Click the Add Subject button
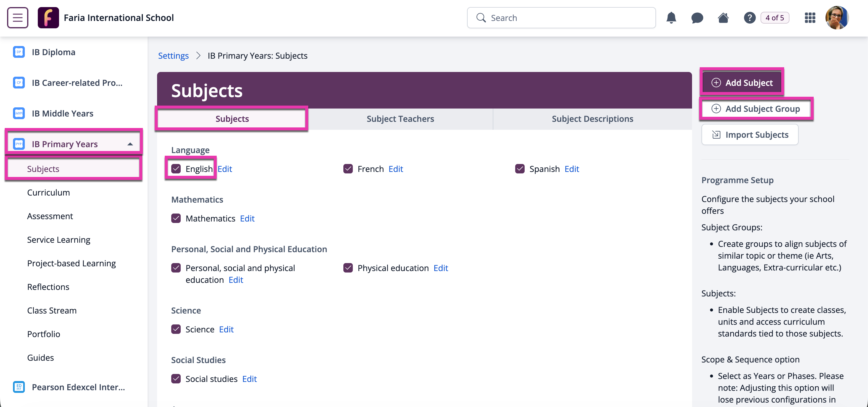868x407 pixels. point(742,83)
